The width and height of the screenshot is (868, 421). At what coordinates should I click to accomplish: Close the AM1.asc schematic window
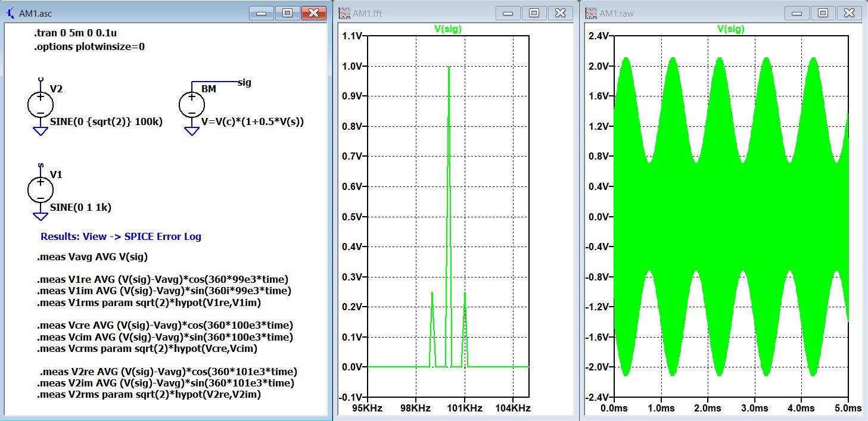(314, 13)
